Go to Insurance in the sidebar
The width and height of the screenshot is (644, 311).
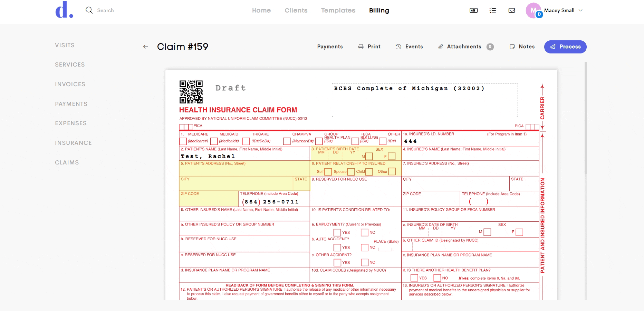(x=73, y=143)
